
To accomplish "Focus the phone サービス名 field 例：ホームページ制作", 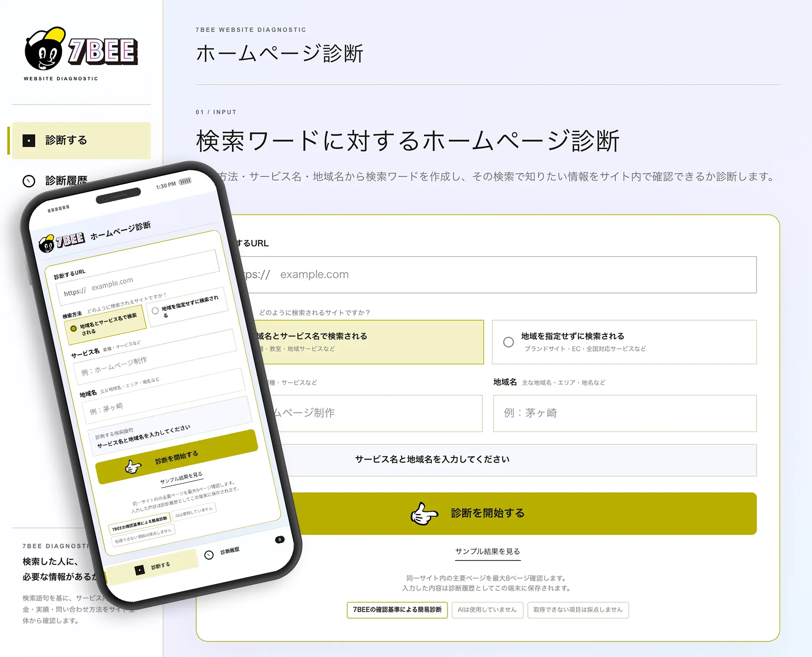I will (155, 358).
